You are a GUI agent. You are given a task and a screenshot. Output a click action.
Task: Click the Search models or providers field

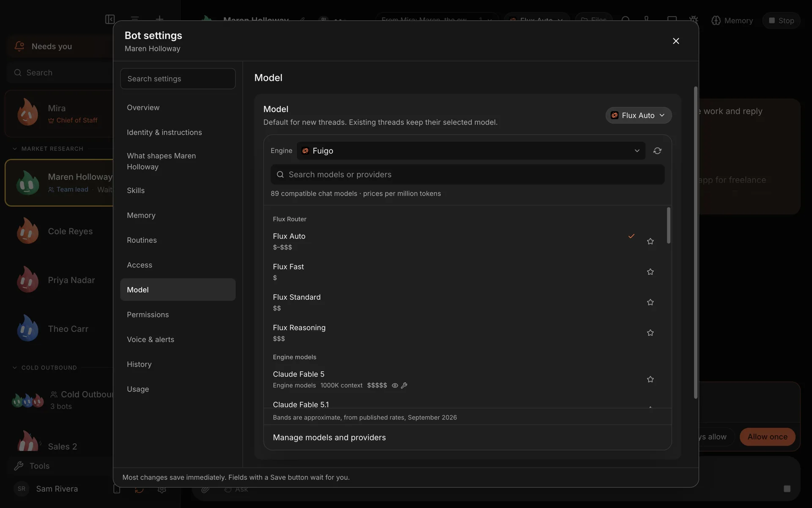(467, 174)
